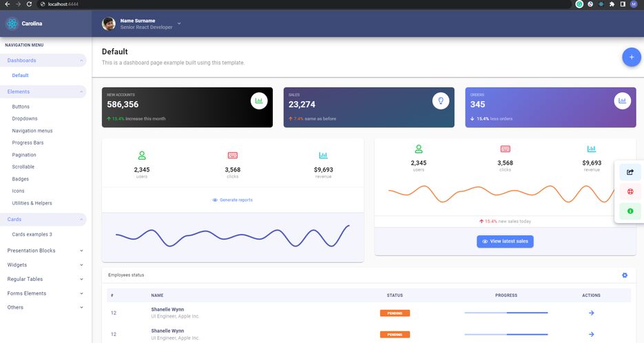
Task: Expand the Presentation Blocks menu
Action: [45, 251]
